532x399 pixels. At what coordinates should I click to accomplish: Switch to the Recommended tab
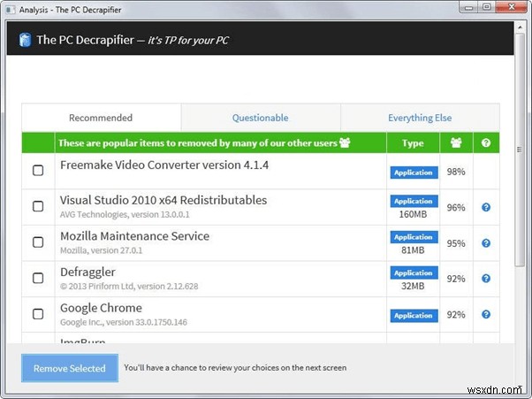point(101,118)
